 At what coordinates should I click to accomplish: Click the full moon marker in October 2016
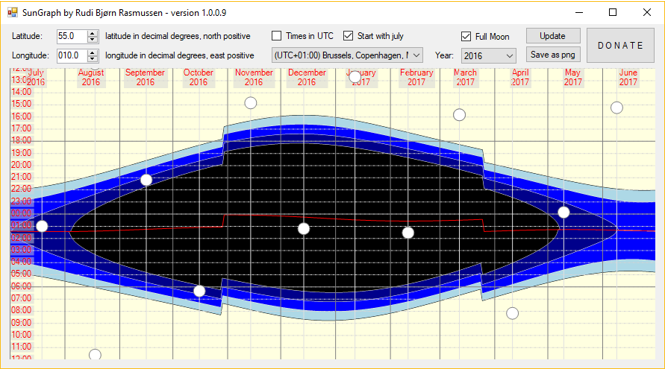coord(199,291)
